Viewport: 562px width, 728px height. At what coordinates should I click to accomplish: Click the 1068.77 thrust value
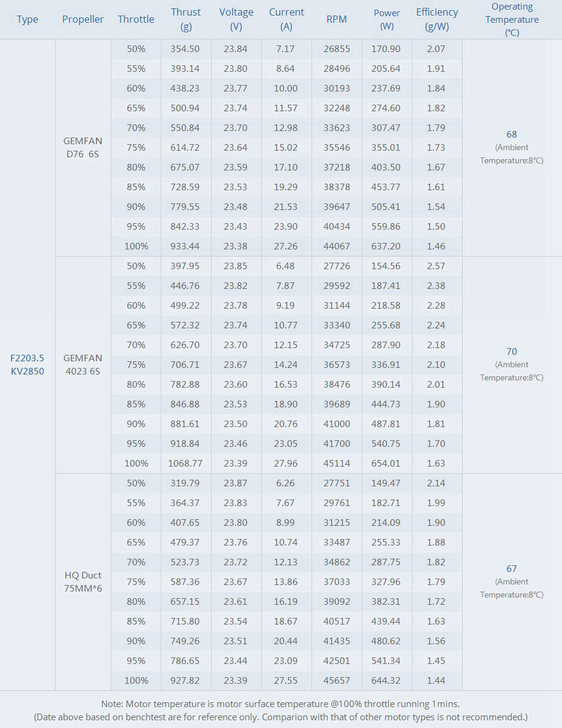coord(185,463)
